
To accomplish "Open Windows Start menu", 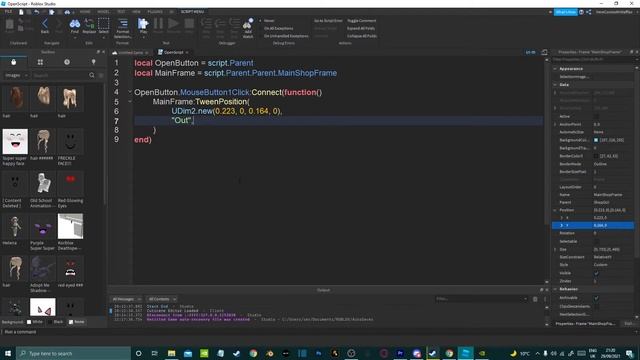I will (x=8, y=353).
